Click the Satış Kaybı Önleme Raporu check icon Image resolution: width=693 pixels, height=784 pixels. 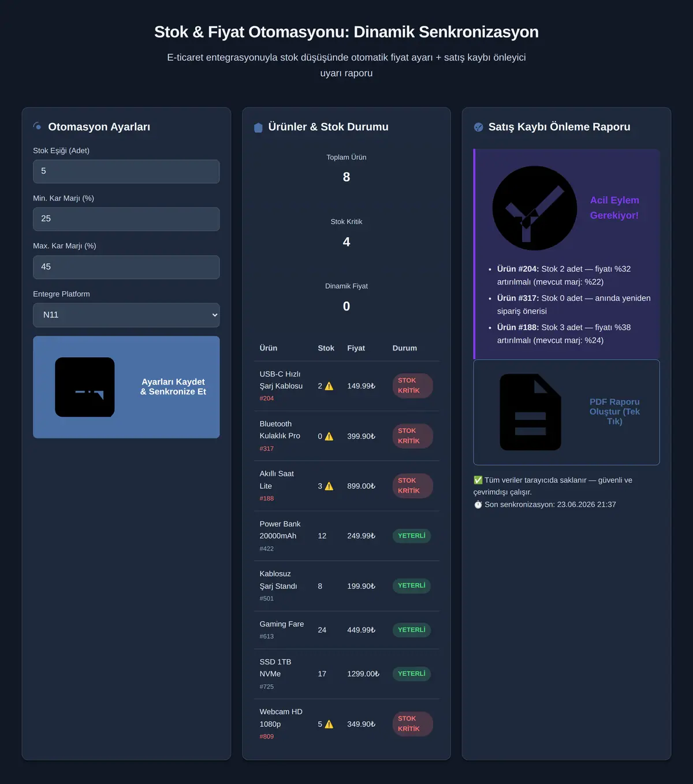click(x=479, y=127)
